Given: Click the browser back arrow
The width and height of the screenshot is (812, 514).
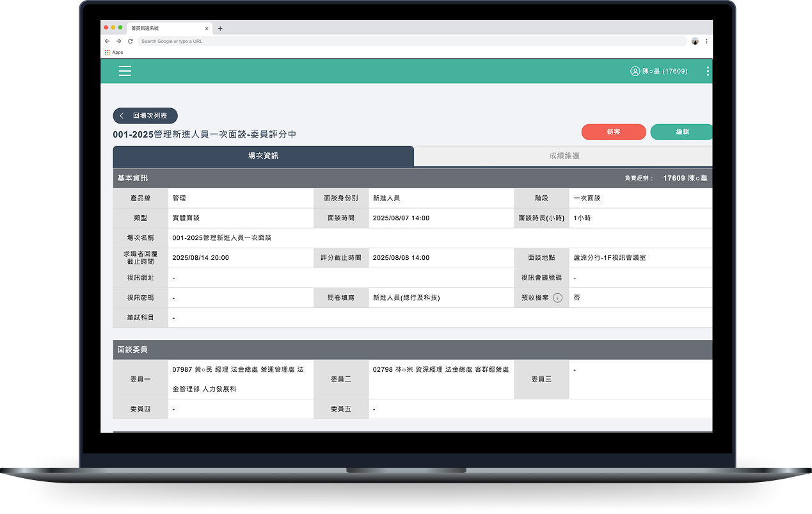Looking at the screenshot, I should click(107, 41).
